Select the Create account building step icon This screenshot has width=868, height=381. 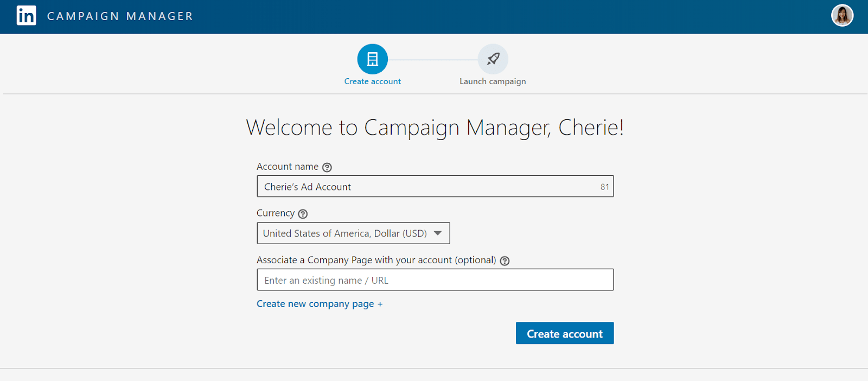(373, 59)
